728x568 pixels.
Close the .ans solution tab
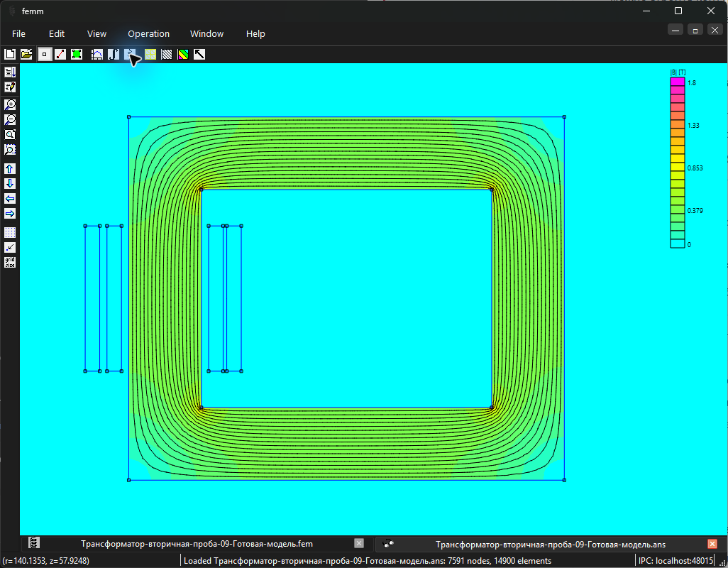pyautogui.click(x=712, y=543)
